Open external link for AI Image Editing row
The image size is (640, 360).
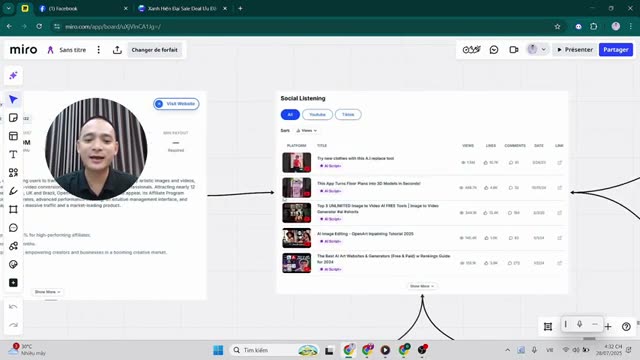560,238
